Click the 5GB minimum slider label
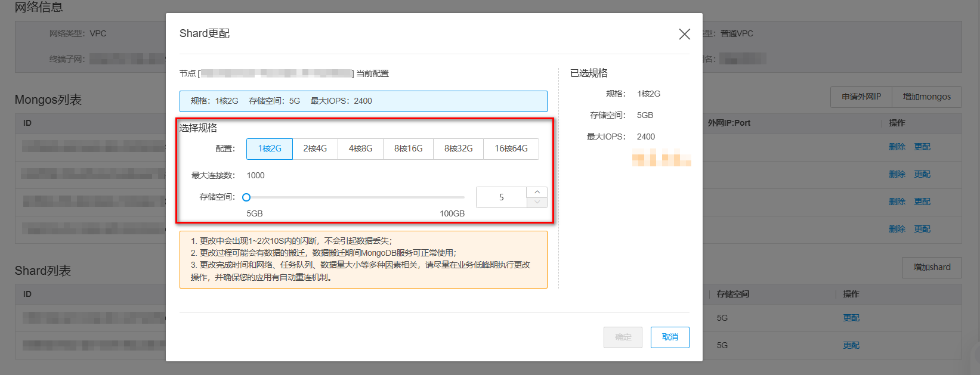The height and width of the screenshot is (375, 980). (255, 213)
